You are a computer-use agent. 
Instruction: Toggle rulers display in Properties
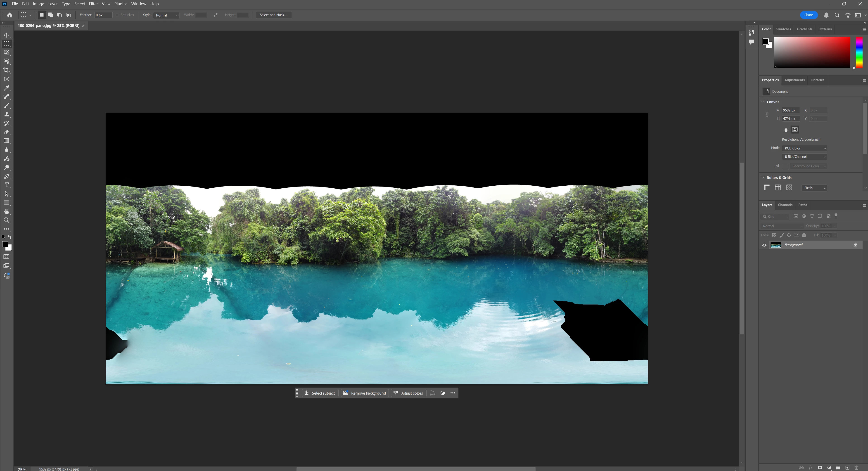[767, 188]
